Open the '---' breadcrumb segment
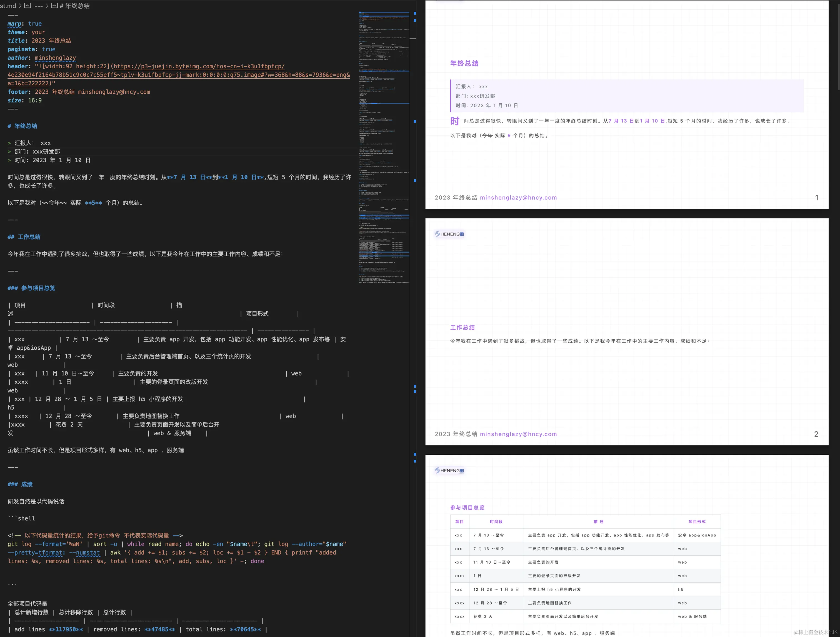Screen dimensions: 840x637 (38, 6)
